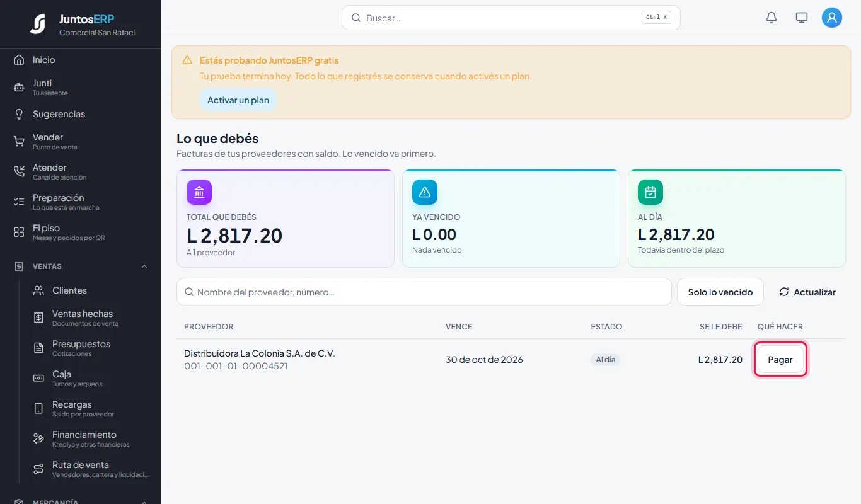The image size is (861, 504).
Task: Open notifications bell icon
Action: pyautogui.click(x=771, y=18)
